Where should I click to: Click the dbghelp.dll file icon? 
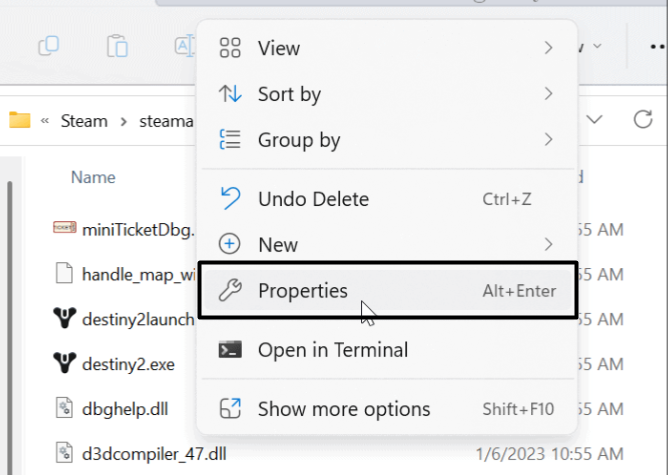tap(63, 408)
